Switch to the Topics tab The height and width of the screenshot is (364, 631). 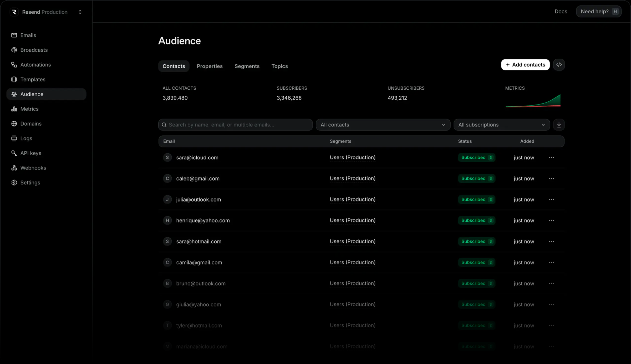(279, 66)
